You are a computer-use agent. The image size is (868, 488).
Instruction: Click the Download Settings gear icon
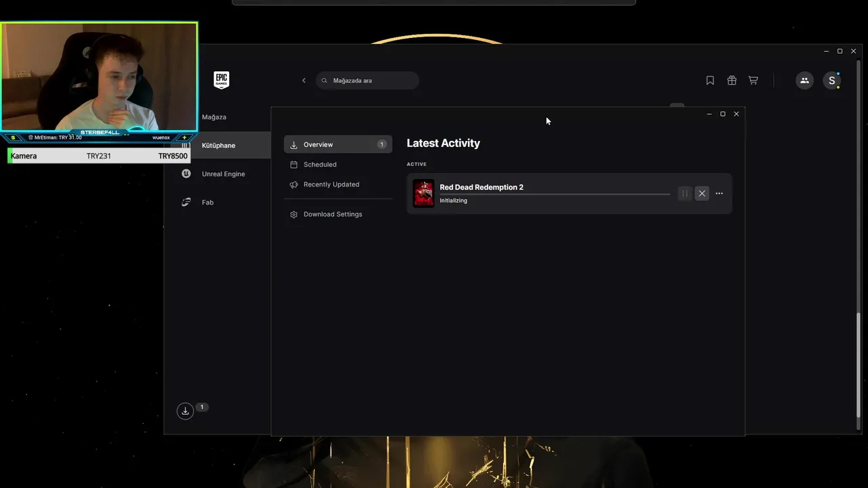pos(294,214)
